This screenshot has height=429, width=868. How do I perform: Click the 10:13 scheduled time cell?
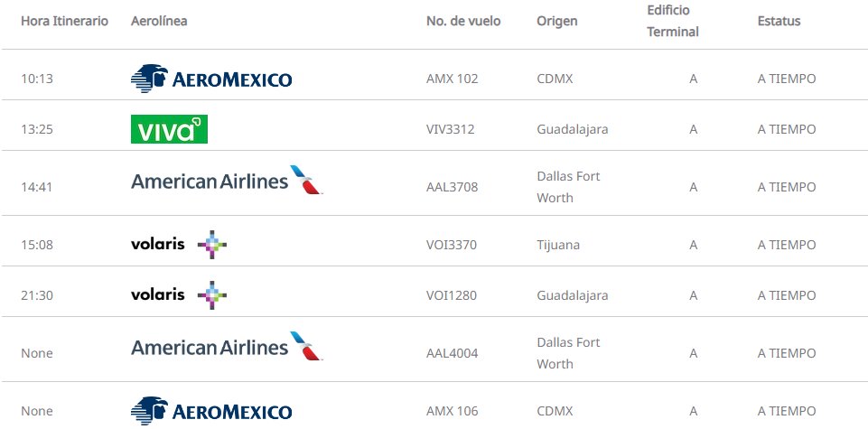pyautogui.click(x=37, y=79)
